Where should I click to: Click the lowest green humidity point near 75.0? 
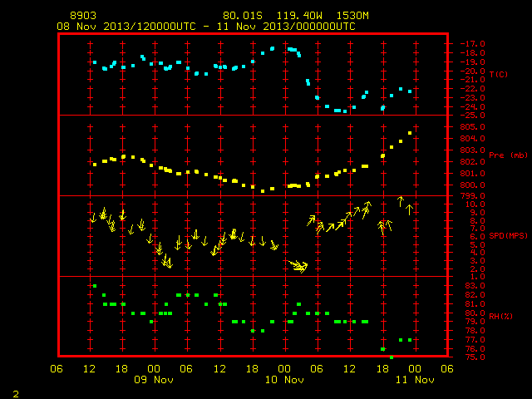[392, 357]
